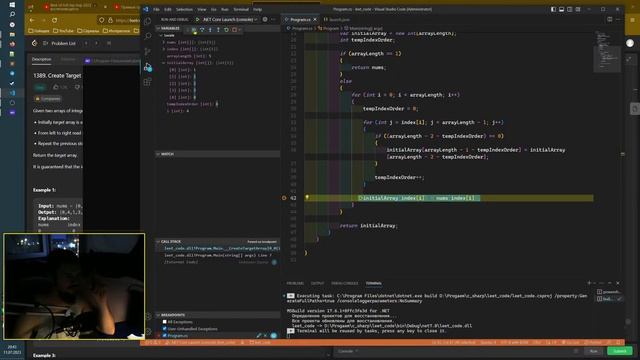Open Run and Debug more actions ellipsis

tap(273, 19)
